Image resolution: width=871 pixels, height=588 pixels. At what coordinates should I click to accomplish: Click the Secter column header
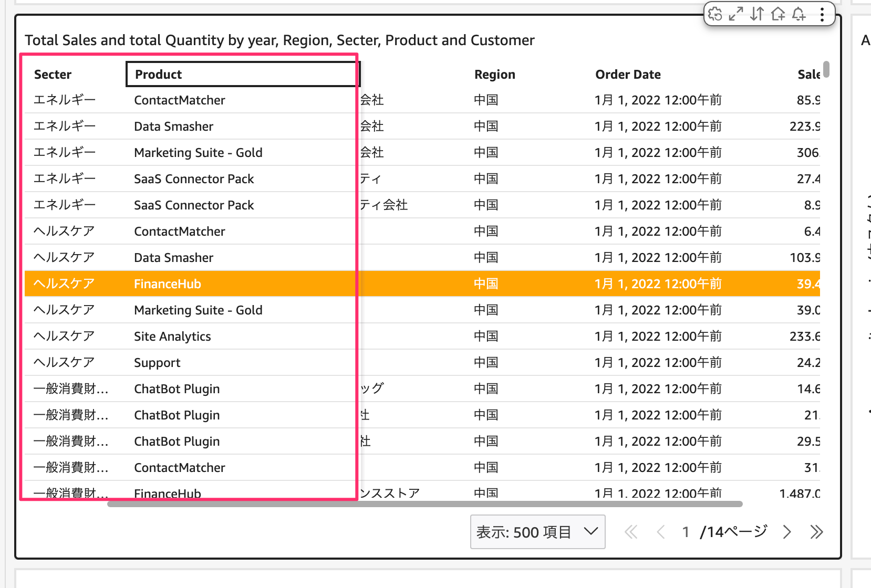pos(53,75)
